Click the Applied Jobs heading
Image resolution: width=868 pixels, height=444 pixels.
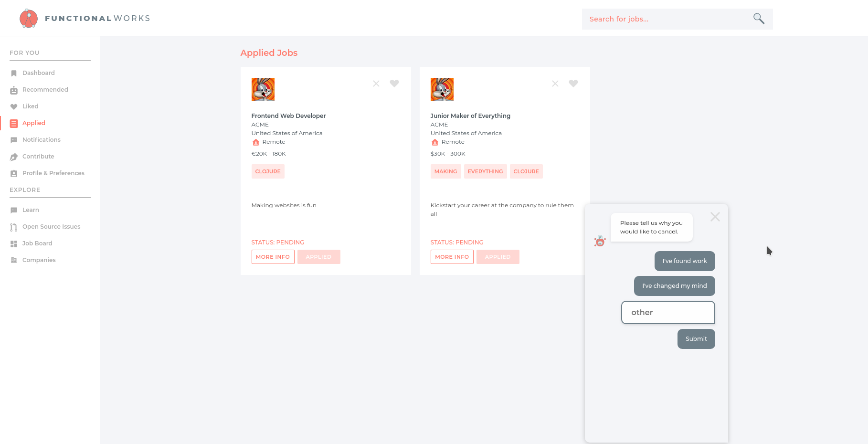269,53
